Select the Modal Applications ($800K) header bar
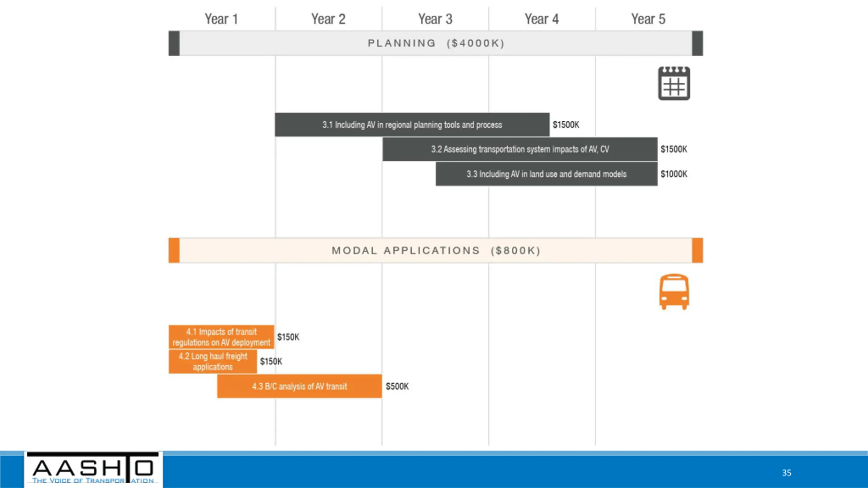 [x=436, y=250]
